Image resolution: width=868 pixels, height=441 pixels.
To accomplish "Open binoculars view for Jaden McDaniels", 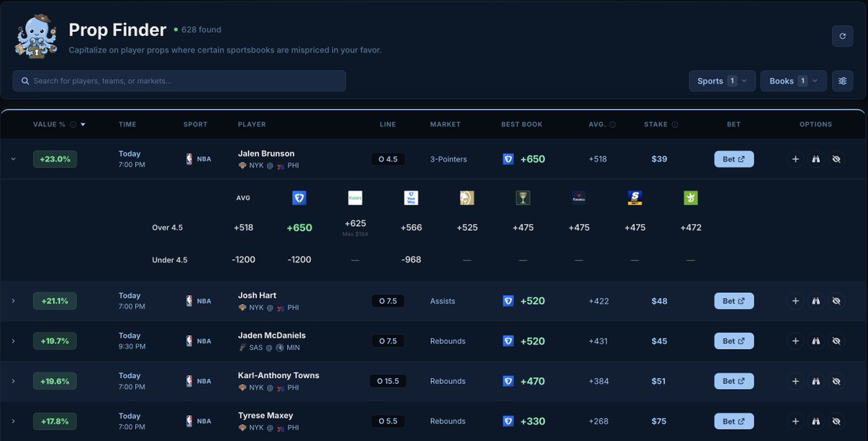I will coord(816,341).
